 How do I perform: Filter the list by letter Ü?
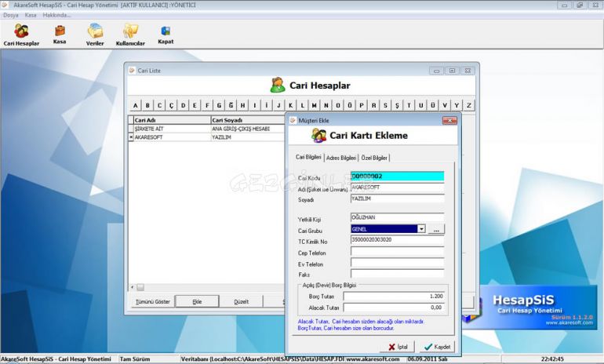click(433, 105)
